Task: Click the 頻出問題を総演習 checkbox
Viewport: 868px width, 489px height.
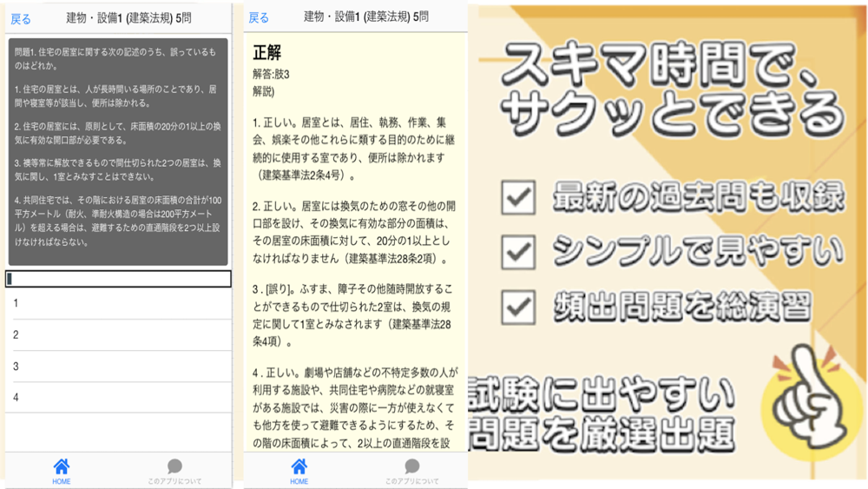Action: click(x=518, y=307)
